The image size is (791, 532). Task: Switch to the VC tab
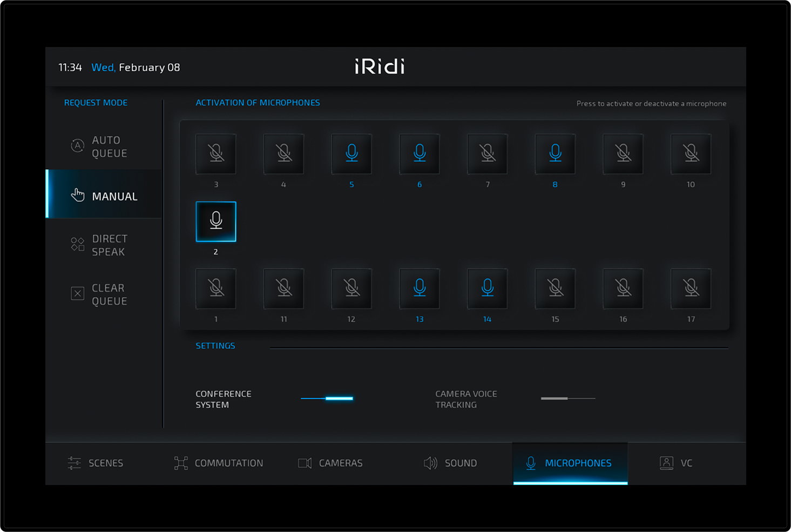(676, 463)
